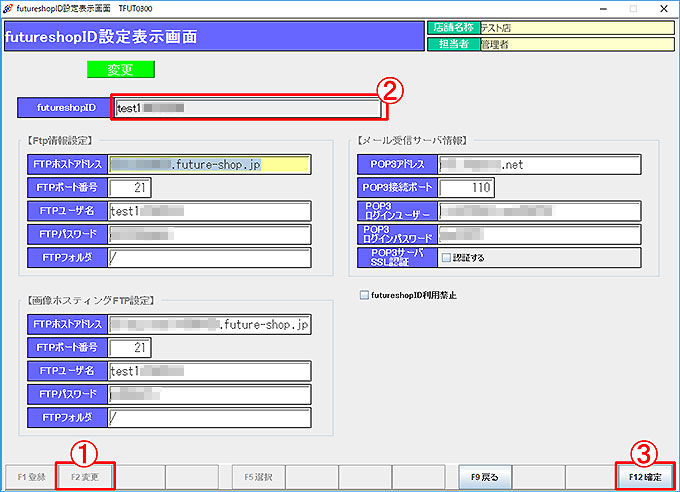The height and width of the screenshot is (492, 680).
Task: Click the green 変更 mode indicator
Action: click(x=121, y=69)
